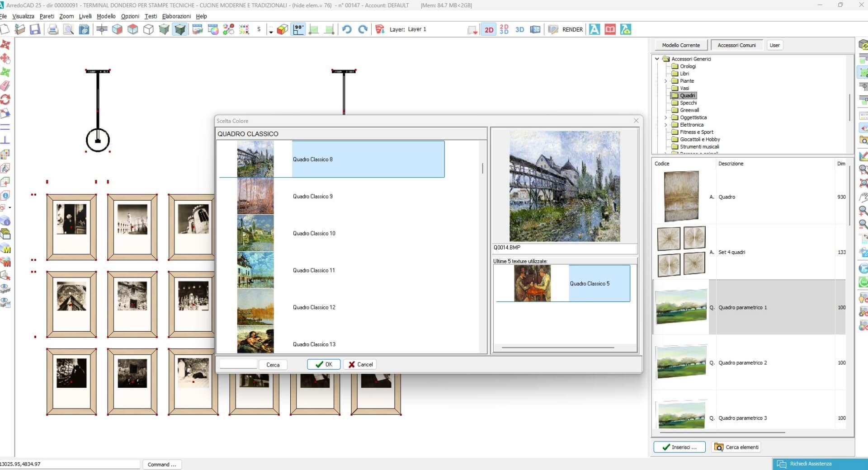
Task: Click the blue letter A icon
Action: coord(594,29)
